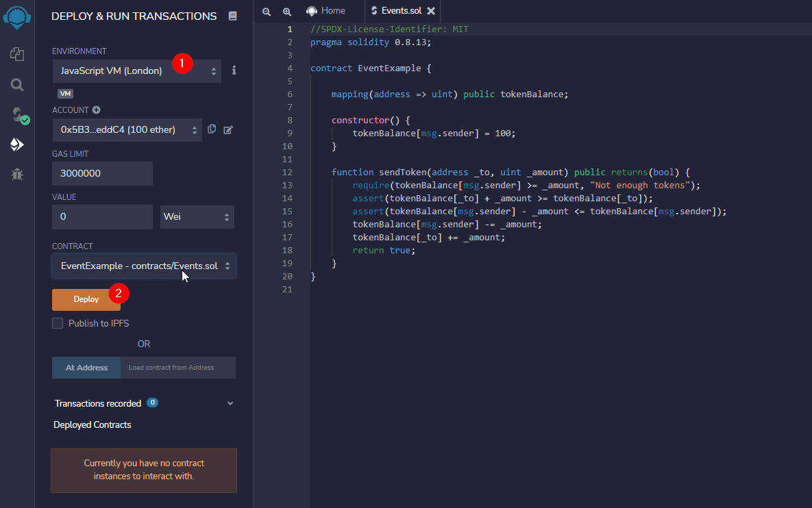
Task: Click the At Address button
Action: click(86, 368)
